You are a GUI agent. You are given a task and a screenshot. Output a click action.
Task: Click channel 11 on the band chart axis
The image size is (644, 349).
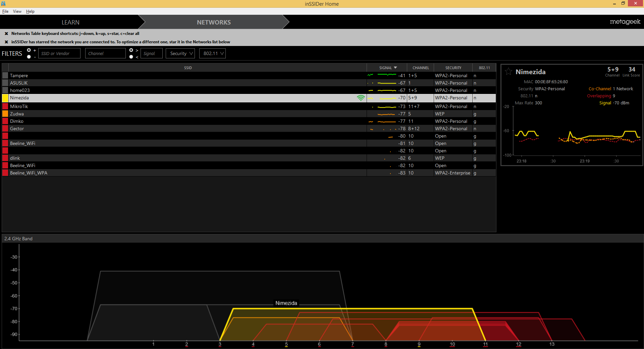pyautogui.click(x=485, y=344)
